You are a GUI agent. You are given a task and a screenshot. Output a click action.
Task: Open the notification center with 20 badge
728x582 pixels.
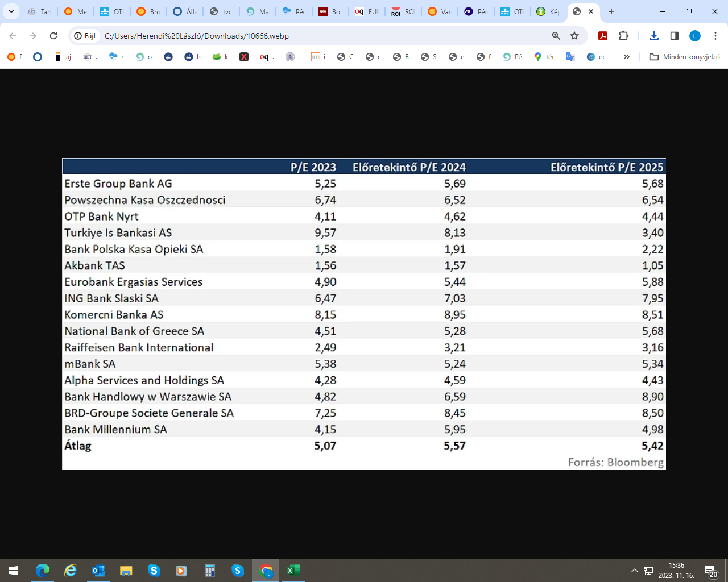711,571
